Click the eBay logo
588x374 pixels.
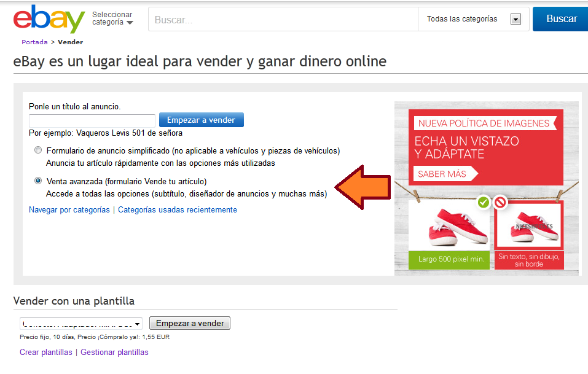(49, 19)
